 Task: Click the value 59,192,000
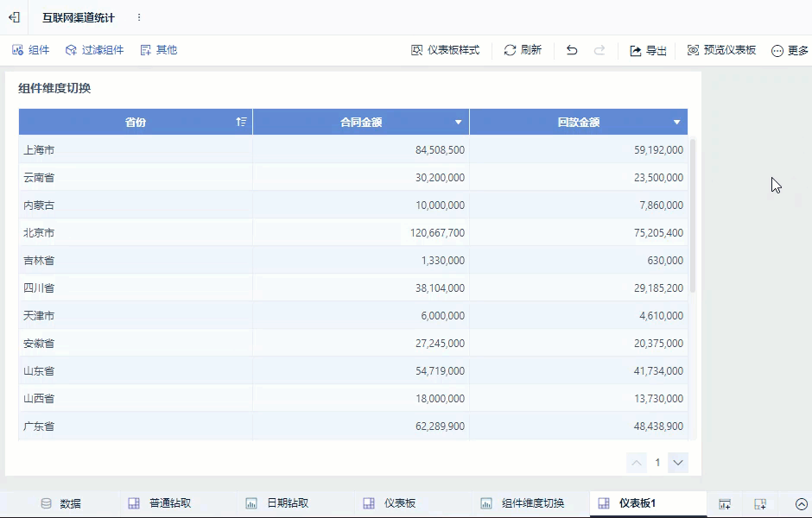click(x=658, y=150)
